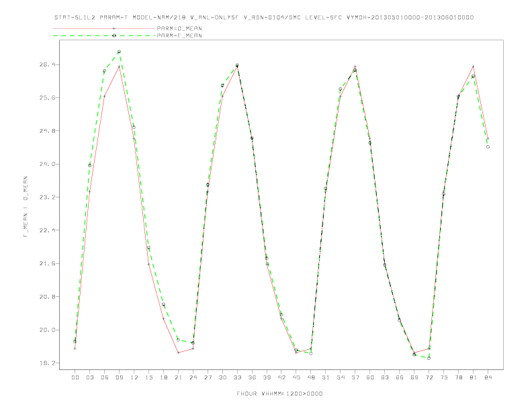Image resolution: width=532 pixels, height=411 pixels.
Task: Click the x-axis forecast hour label 09
Action: (119, 377)
